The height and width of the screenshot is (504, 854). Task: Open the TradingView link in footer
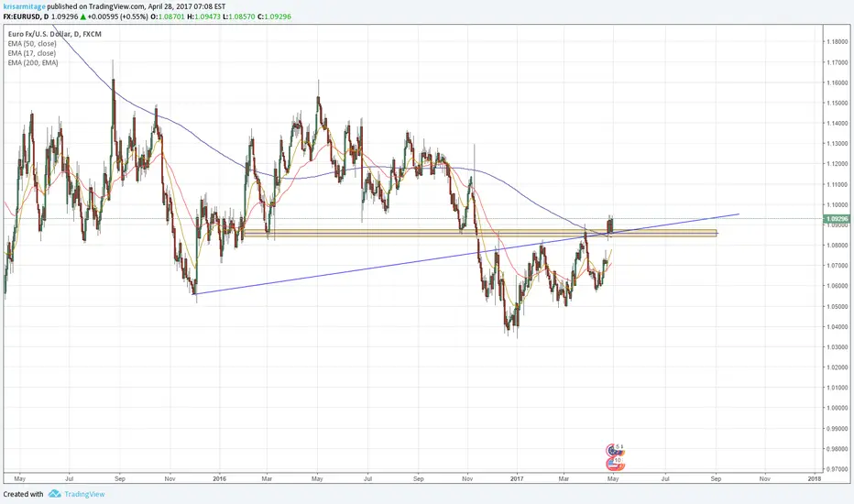point(84,494)
